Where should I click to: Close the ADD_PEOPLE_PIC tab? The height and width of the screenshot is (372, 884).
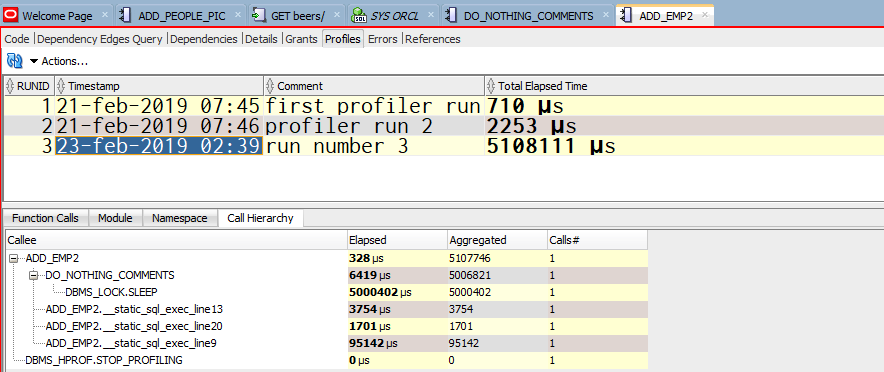click(x=238, y=16)
